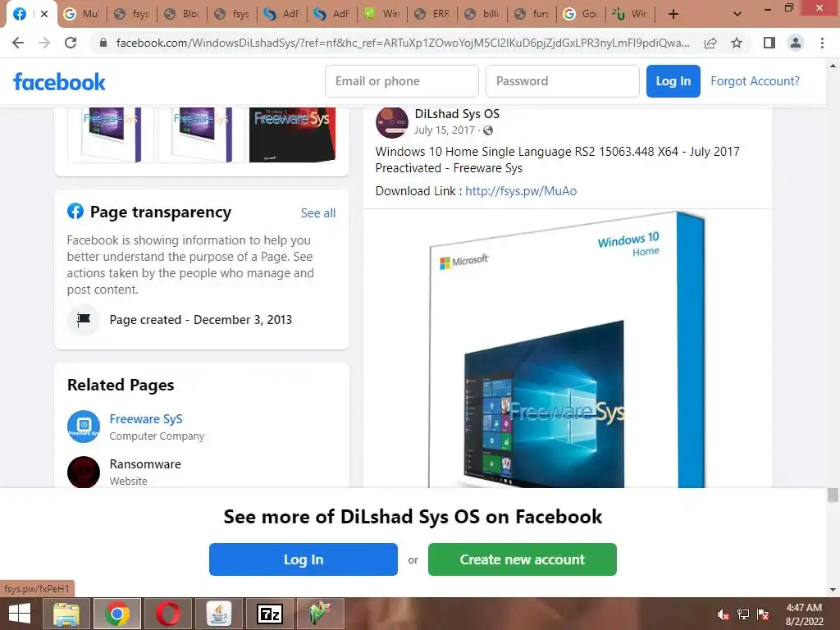Click the July 15, 2017 post date

click(444, 130)
